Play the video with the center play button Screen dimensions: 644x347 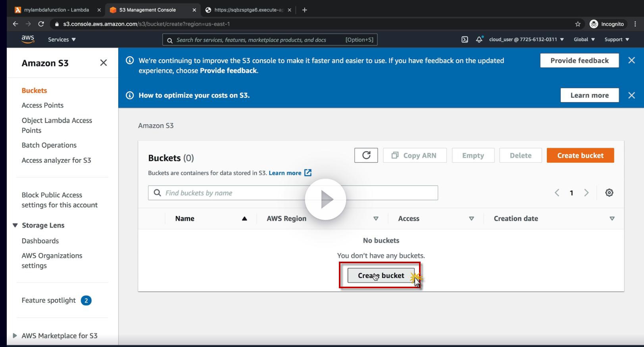click(325, 199)
